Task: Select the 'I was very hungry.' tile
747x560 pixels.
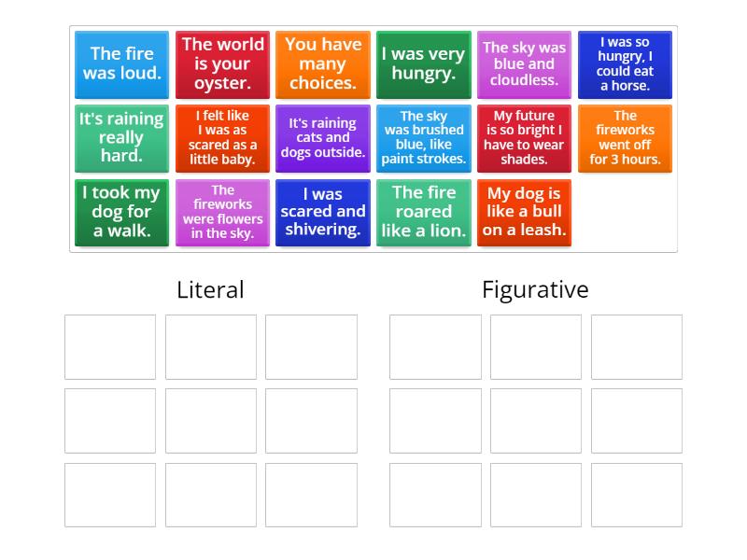Action: (423, 64)
